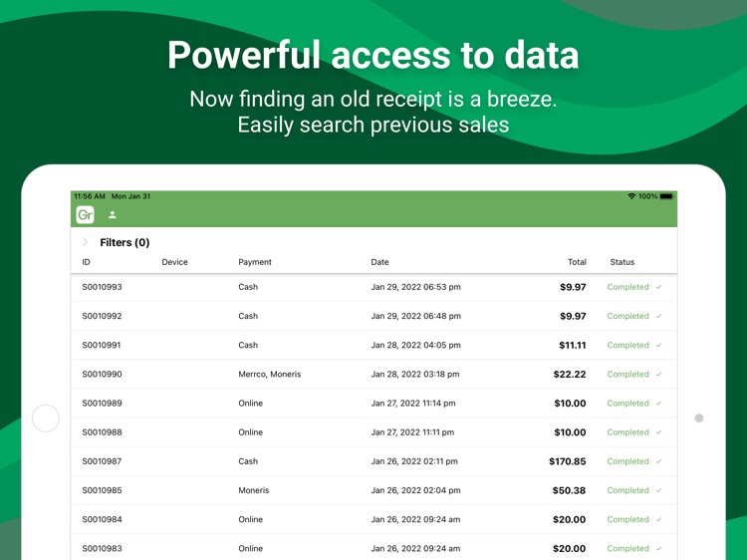Sort by the Payment column header

coord(255,262)
